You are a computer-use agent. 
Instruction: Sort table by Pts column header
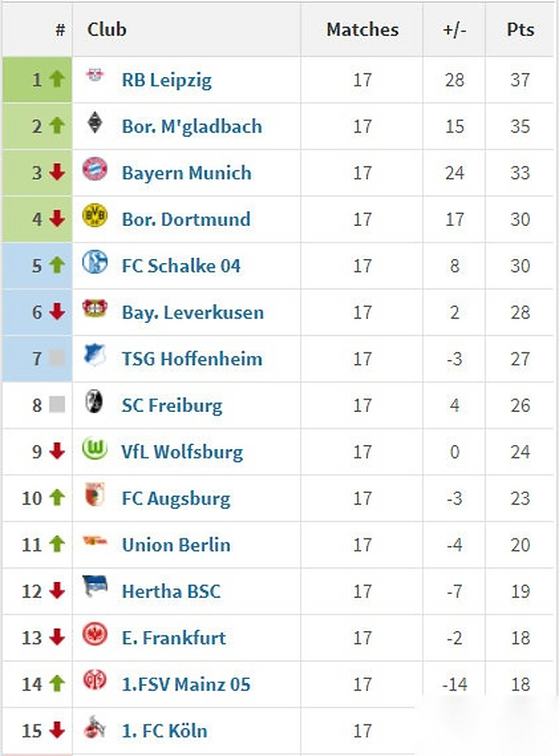coord(520,30)
